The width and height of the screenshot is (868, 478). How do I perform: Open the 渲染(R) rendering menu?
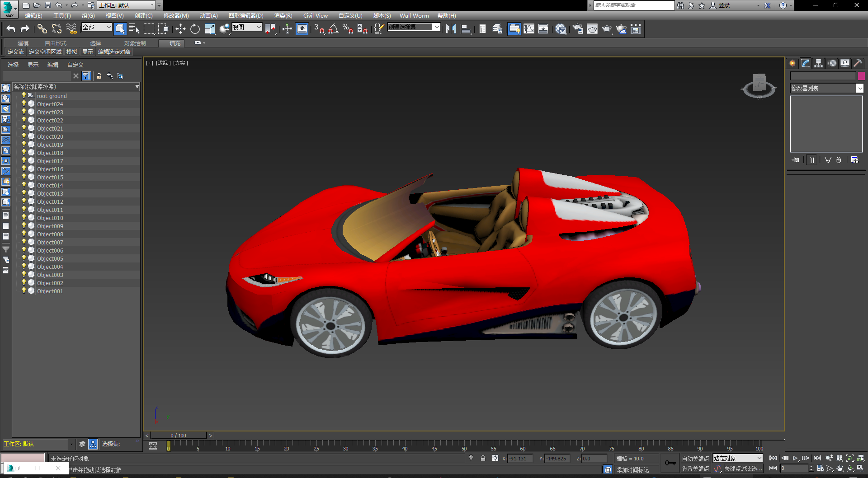(x=283, y=16)
